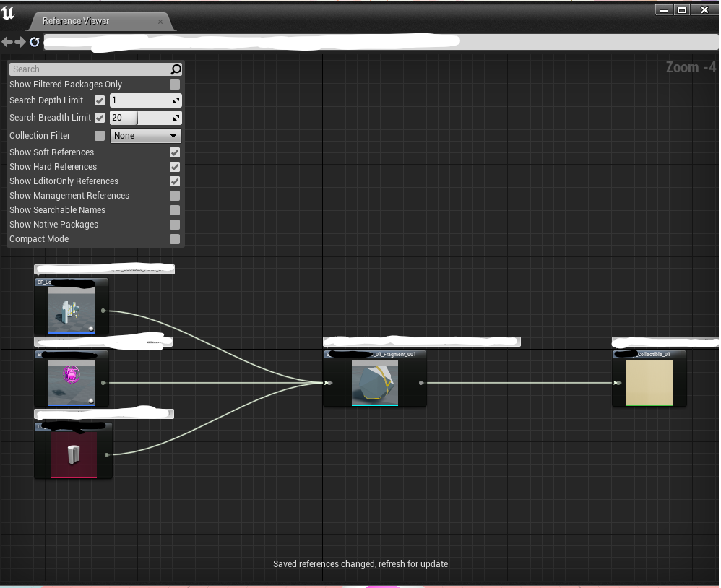Click the Search Breadth Limit stepper arrows

click(174, 117)
